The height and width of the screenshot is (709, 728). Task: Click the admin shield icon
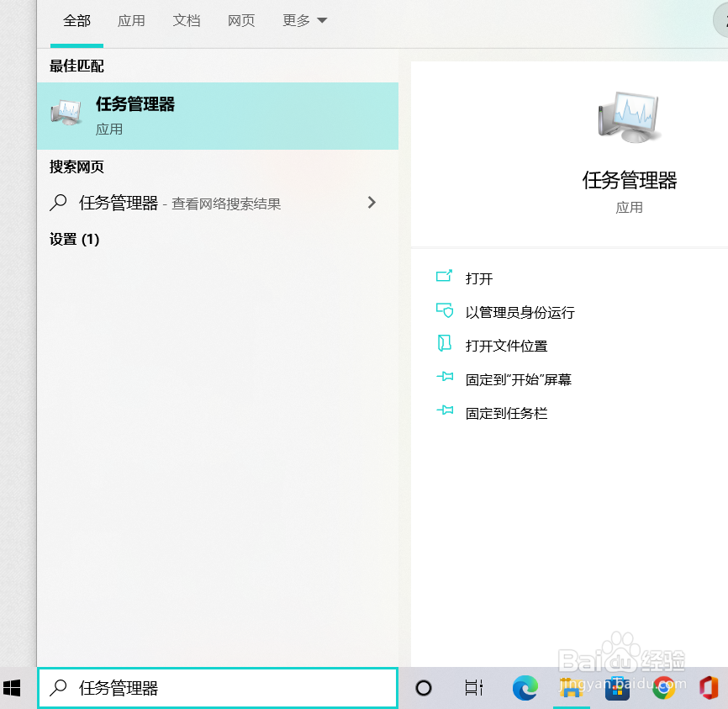(x=445, y=310)
